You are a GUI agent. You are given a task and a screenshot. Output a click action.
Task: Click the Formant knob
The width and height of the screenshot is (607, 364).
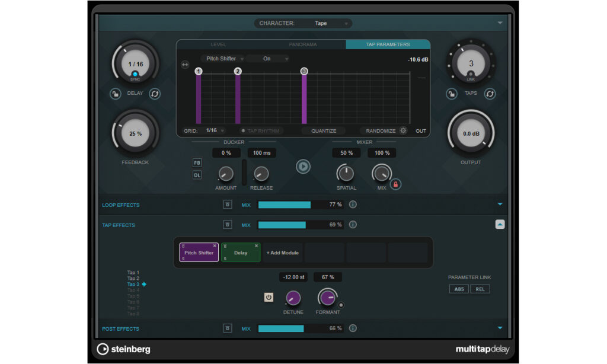tap(327, 298)
